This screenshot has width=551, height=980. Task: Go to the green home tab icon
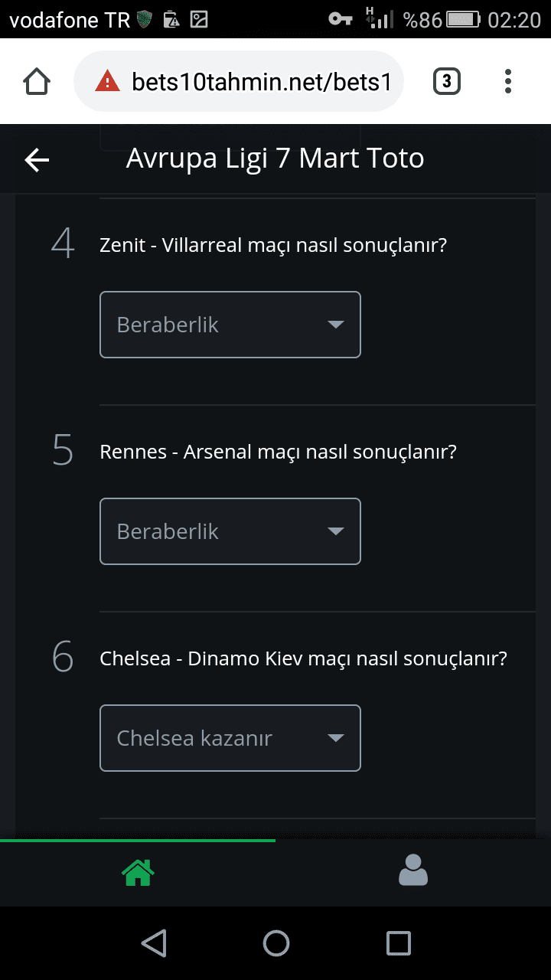[x=138, y=871]
